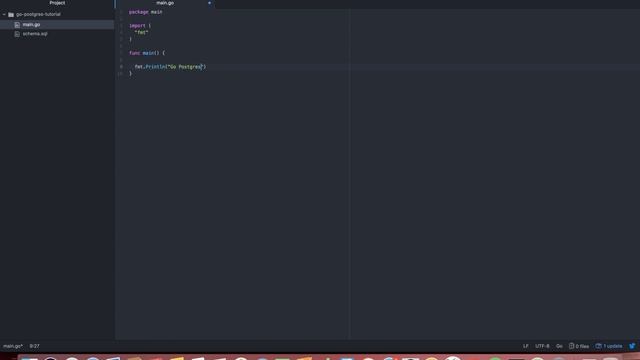Click line number 9 in the gutter
This screenshot has width=640, height=360.
(121, 67)
